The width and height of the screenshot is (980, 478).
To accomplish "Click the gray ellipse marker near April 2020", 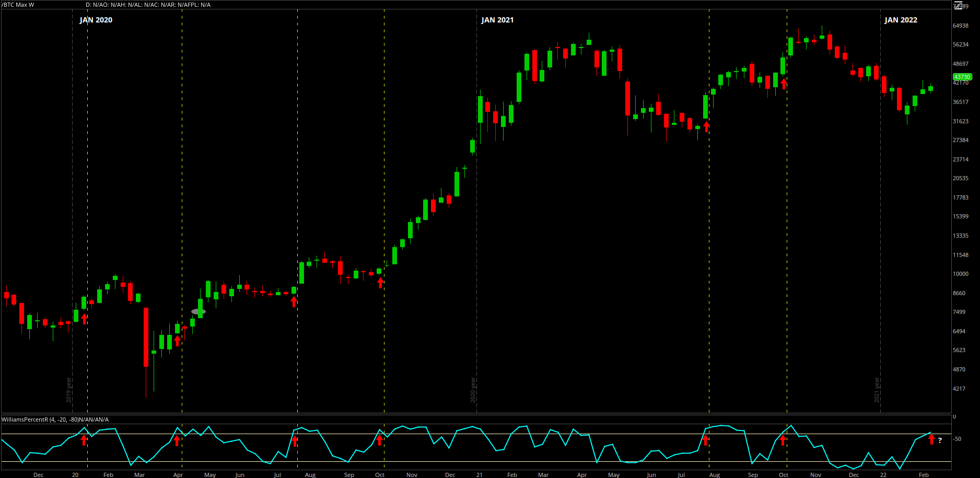I will click(x=199, y=312).
